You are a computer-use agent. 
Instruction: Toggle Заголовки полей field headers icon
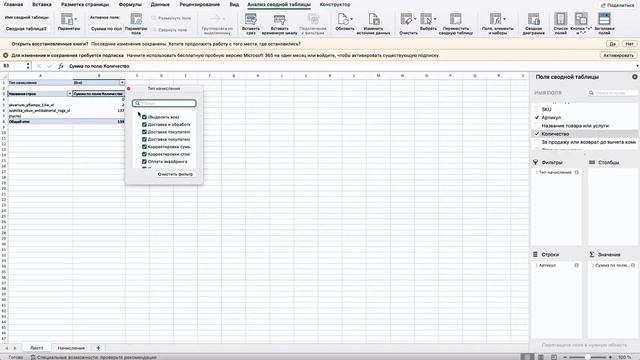point(604,19)
